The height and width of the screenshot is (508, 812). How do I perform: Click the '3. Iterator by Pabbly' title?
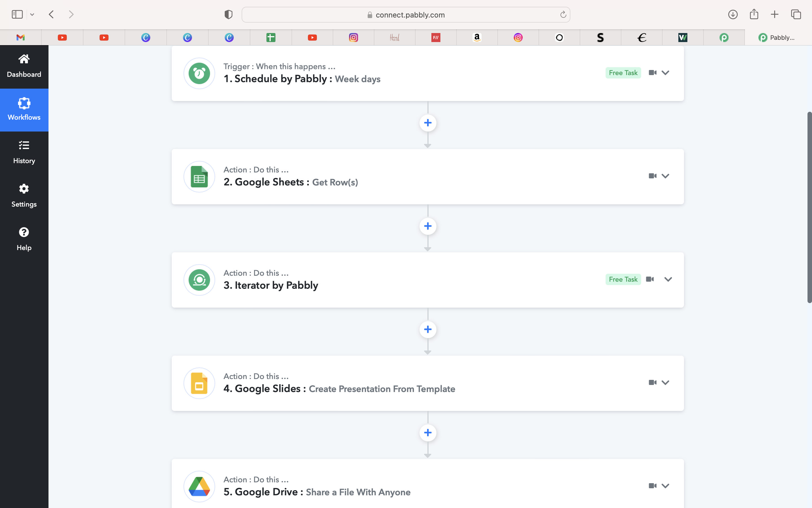[271, 285]
